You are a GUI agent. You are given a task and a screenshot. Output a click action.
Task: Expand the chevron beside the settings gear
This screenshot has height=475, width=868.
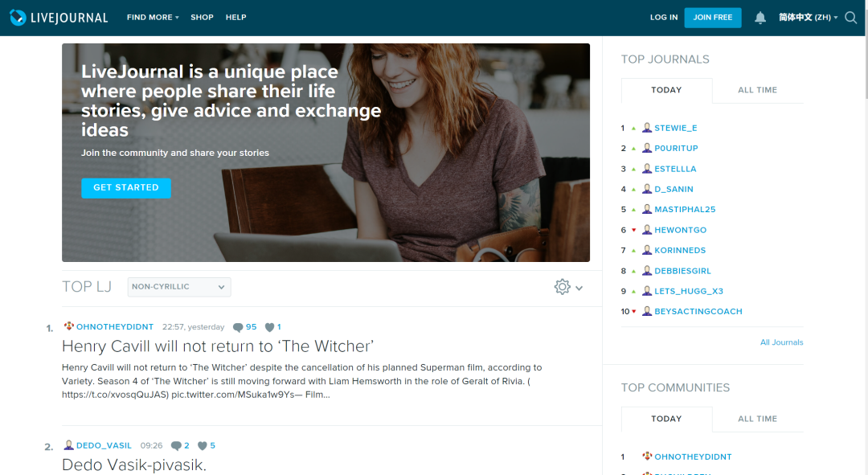tap(579, 288)
